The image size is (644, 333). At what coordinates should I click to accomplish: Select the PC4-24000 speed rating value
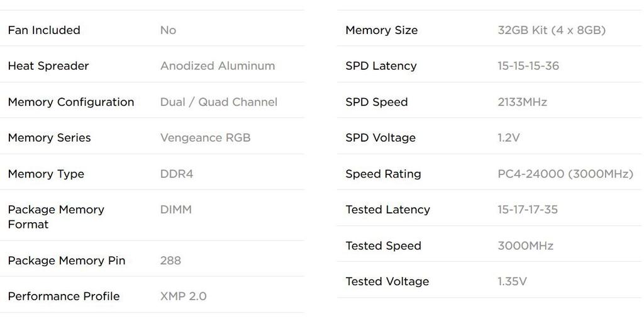tap(565, 174)
